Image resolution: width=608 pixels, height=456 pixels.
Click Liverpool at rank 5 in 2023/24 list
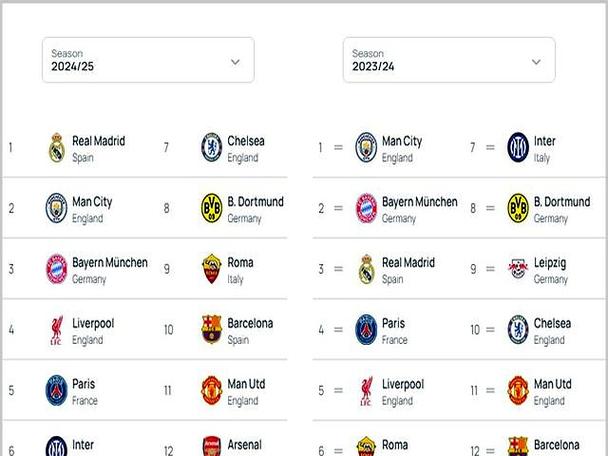[x=403, y=384]
